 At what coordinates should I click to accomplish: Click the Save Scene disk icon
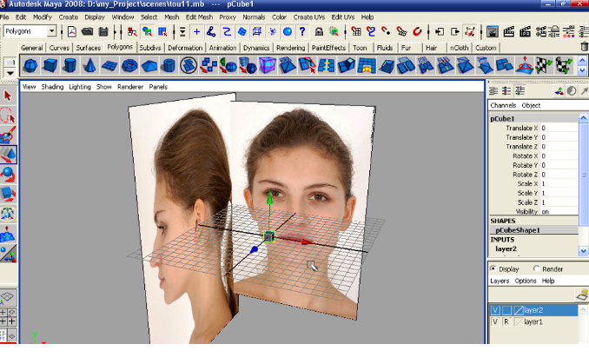coord(103,31)
